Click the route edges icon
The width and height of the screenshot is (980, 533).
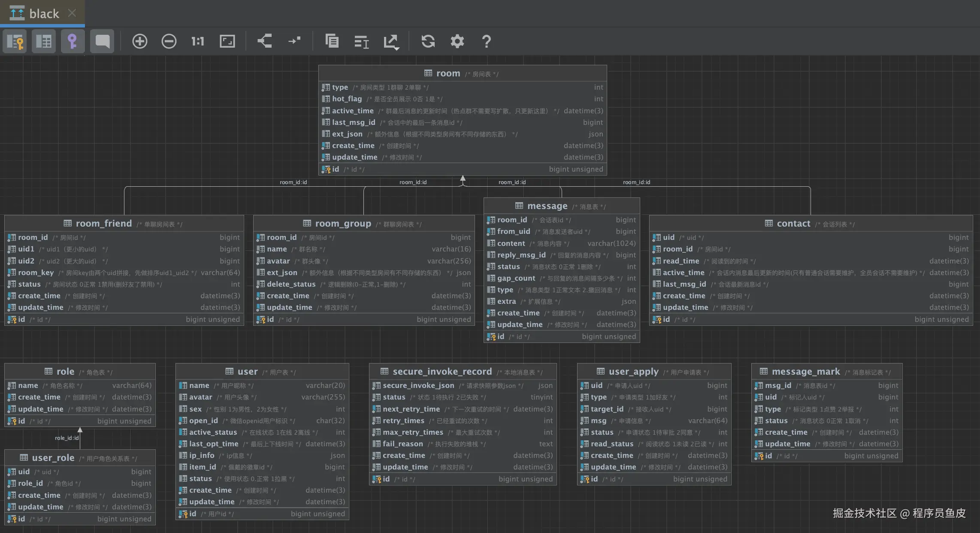click(x=294, y=42)
